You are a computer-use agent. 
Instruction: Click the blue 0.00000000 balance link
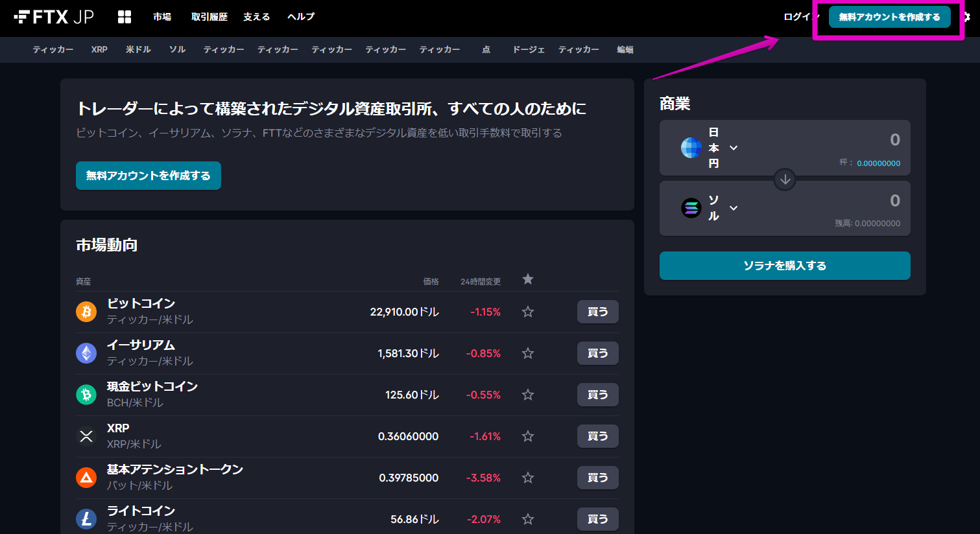879,163
